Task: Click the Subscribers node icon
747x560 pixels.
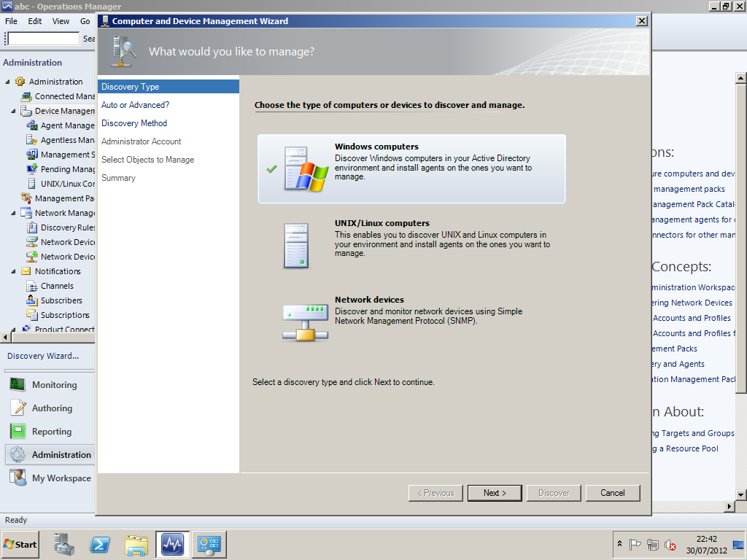Action: tap(32, 300)
